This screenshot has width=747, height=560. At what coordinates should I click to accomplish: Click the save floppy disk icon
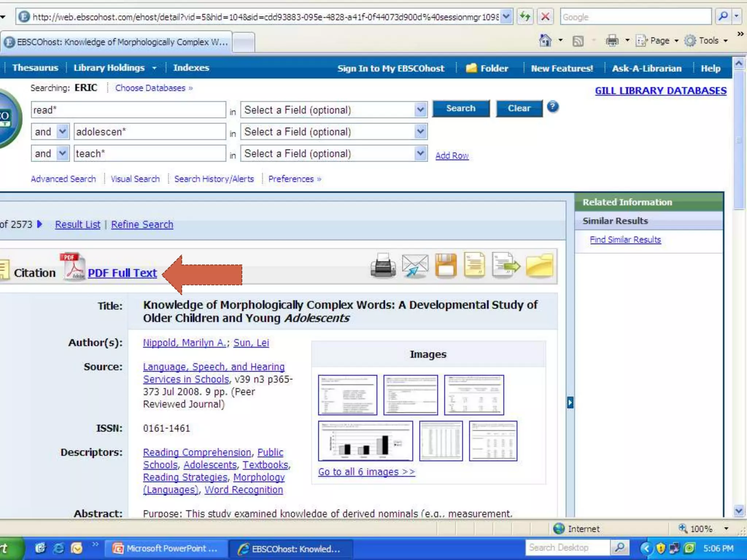(445, 266)
